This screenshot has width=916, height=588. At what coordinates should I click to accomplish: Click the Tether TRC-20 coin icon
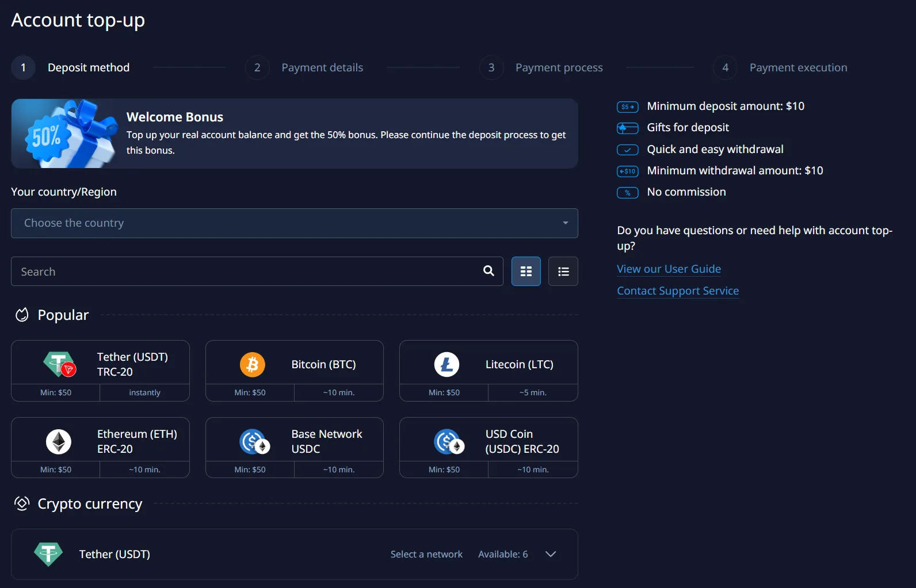tap(59, 364)
